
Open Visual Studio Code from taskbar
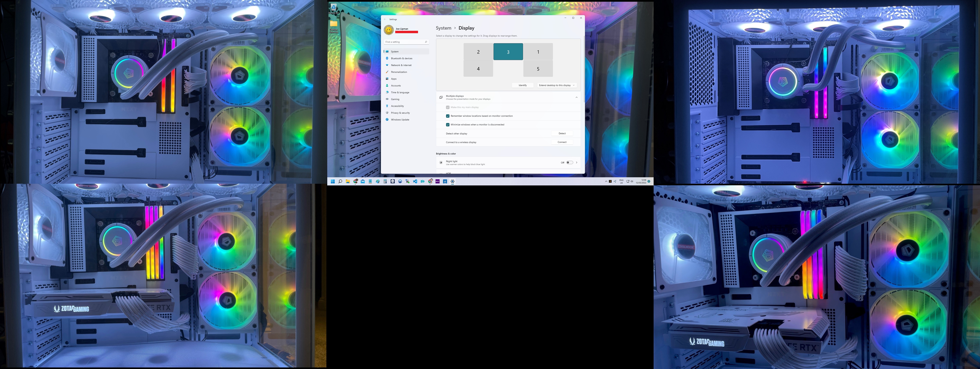pyautogui.click(x=415, y=181)
